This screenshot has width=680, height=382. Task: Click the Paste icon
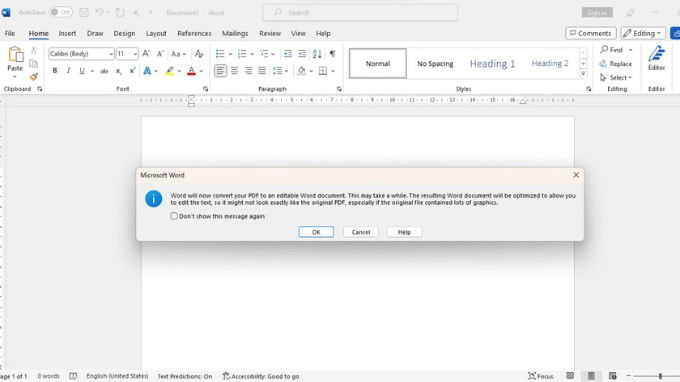point(16,55)
